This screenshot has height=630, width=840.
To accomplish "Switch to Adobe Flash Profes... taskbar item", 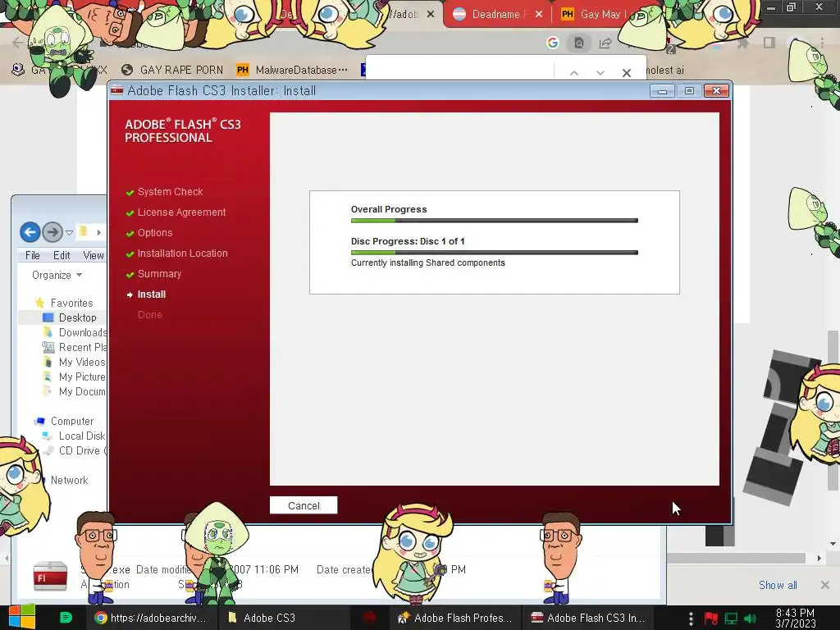I will 454,618.
